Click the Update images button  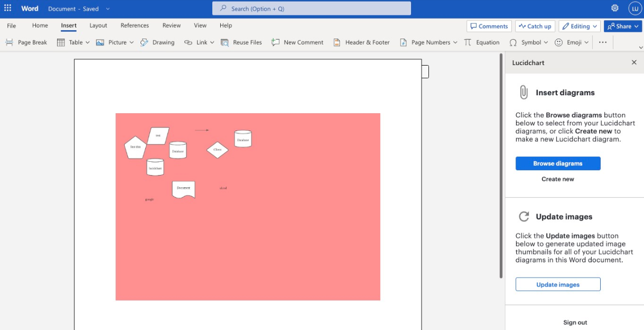[558, 285]
